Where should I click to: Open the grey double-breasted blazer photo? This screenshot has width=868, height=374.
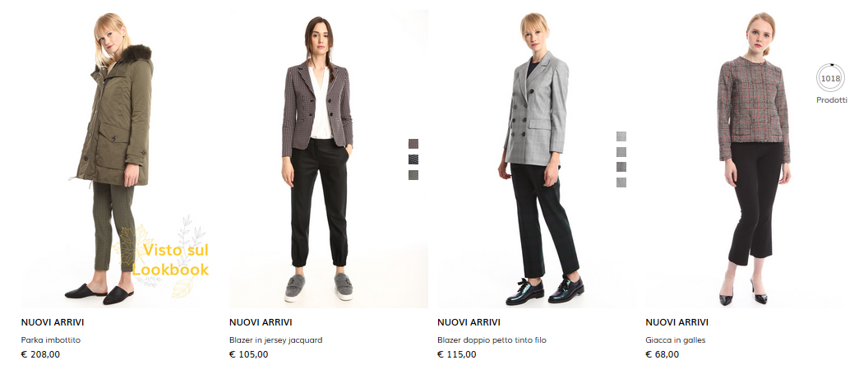535,159
